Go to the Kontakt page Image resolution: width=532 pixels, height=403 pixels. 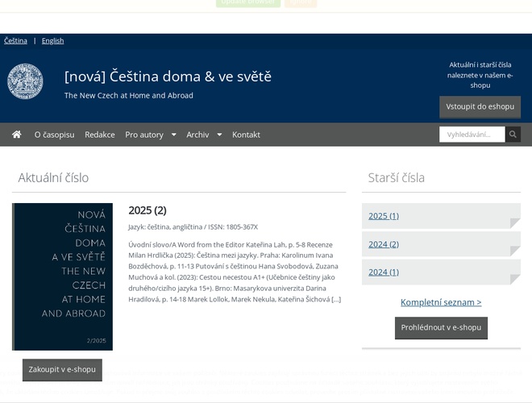[x=246, y=135]
